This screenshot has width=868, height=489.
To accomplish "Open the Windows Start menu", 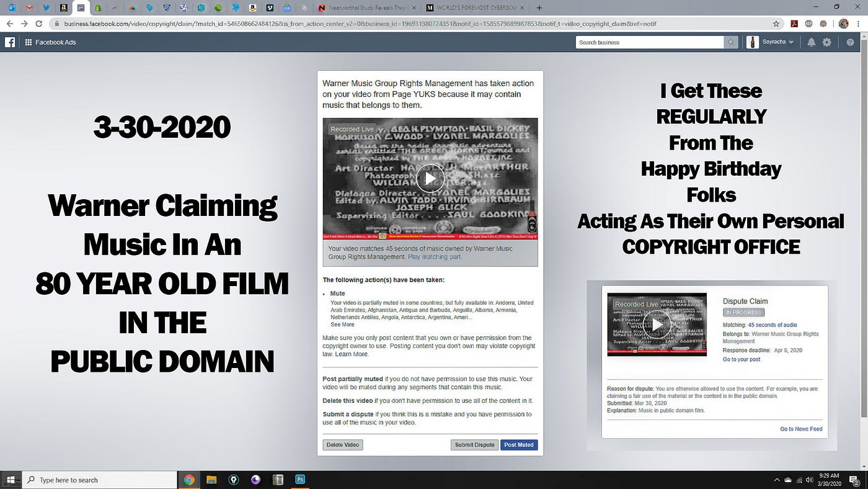I will (x=11, y=480).
